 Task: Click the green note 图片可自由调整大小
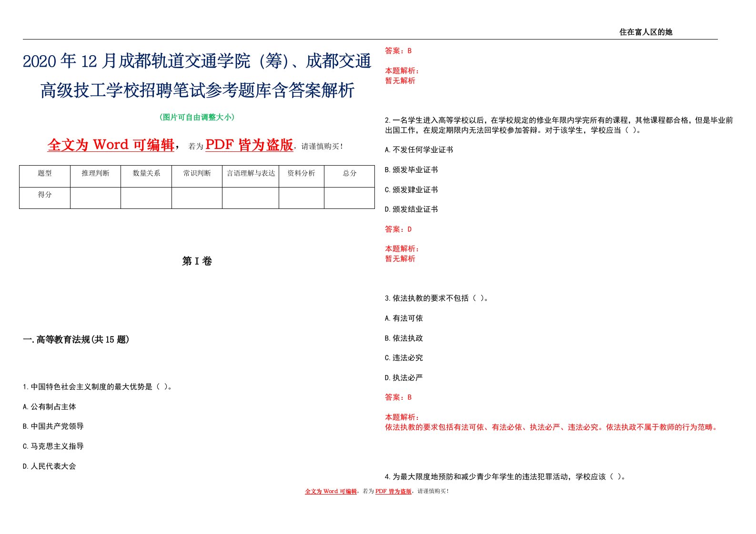click(197, 117)
